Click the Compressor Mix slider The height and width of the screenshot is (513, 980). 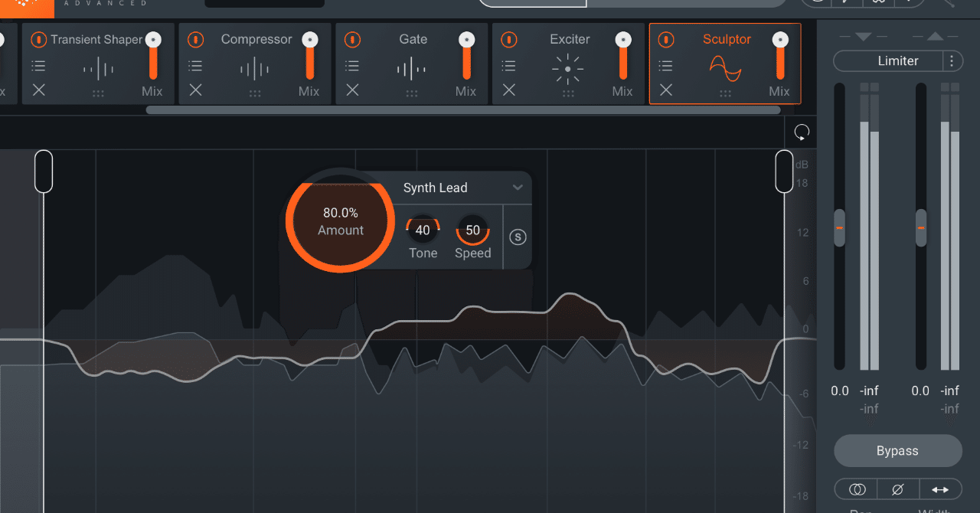(x=310, y=56)
